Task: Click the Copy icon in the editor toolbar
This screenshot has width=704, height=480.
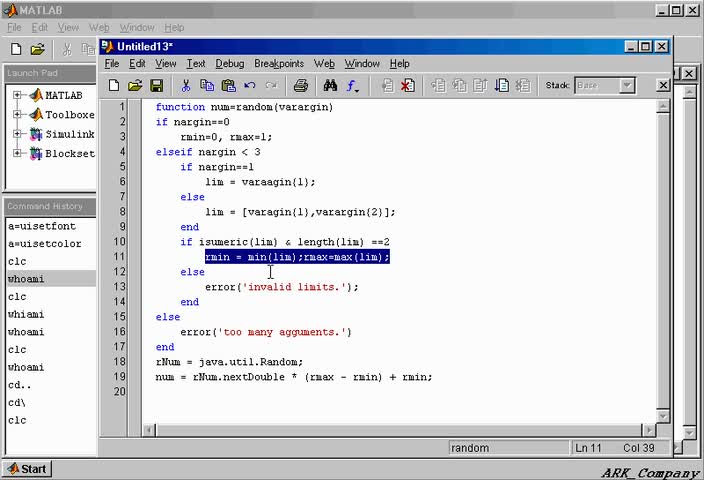Action: pos(207,85)
